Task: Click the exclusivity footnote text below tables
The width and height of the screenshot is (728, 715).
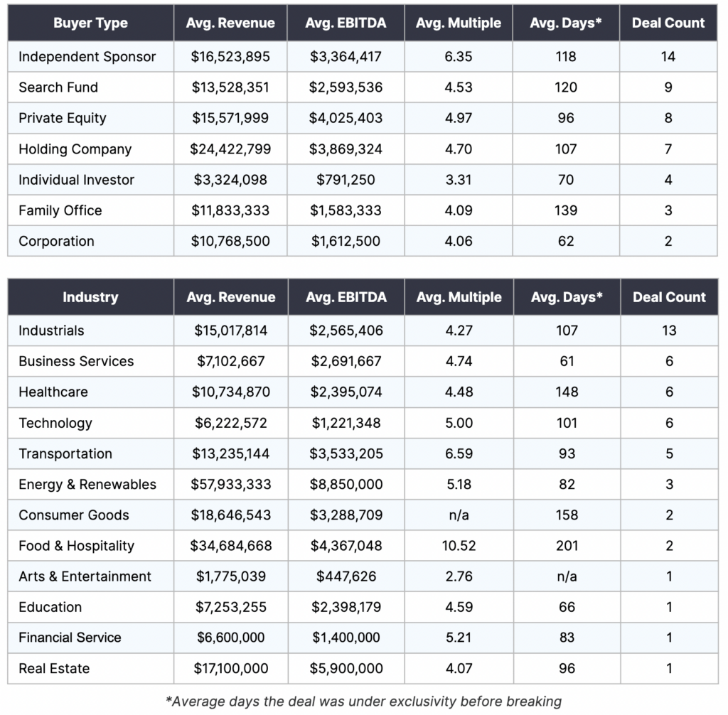Action: (363, 701)
